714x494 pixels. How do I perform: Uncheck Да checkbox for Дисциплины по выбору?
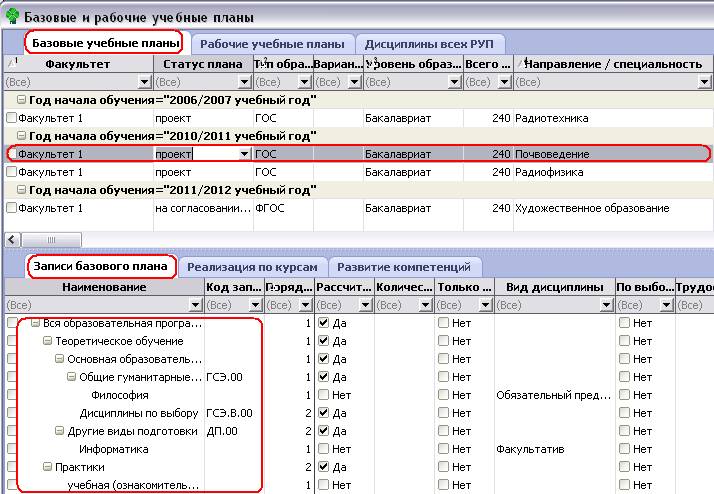323,413
